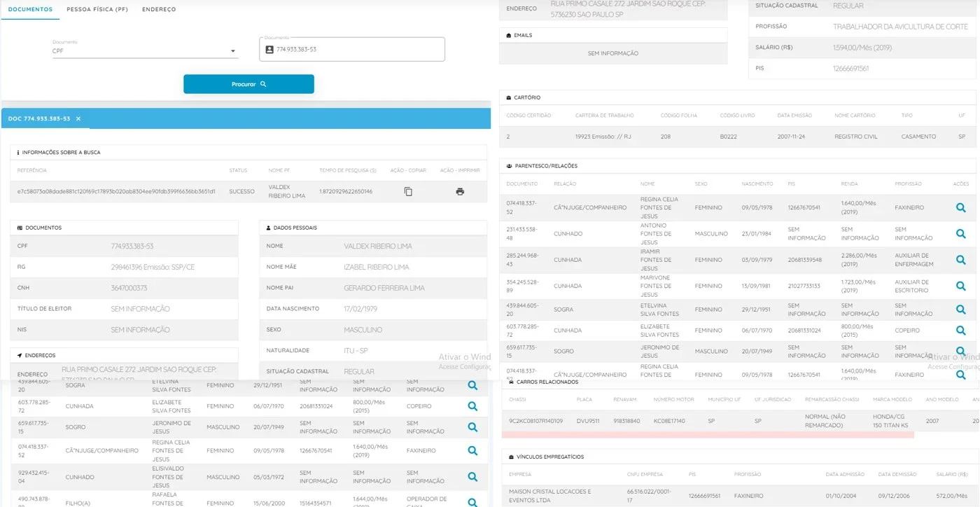Click the Título de Eleitor SEM INFORMAÇÃO value

[140, 309]
